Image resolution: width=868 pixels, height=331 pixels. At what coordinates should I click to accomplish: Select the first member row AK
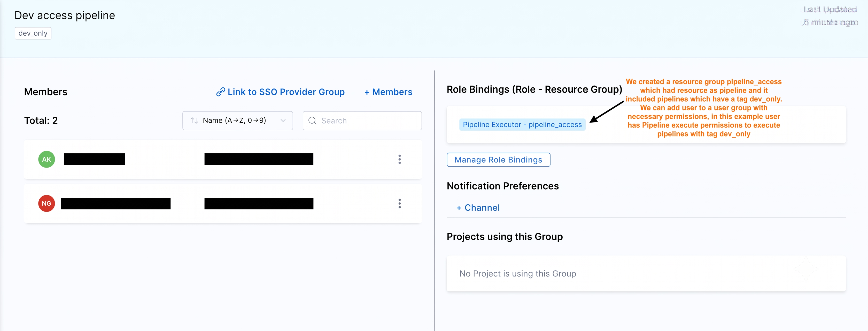[x=223, y=159]
